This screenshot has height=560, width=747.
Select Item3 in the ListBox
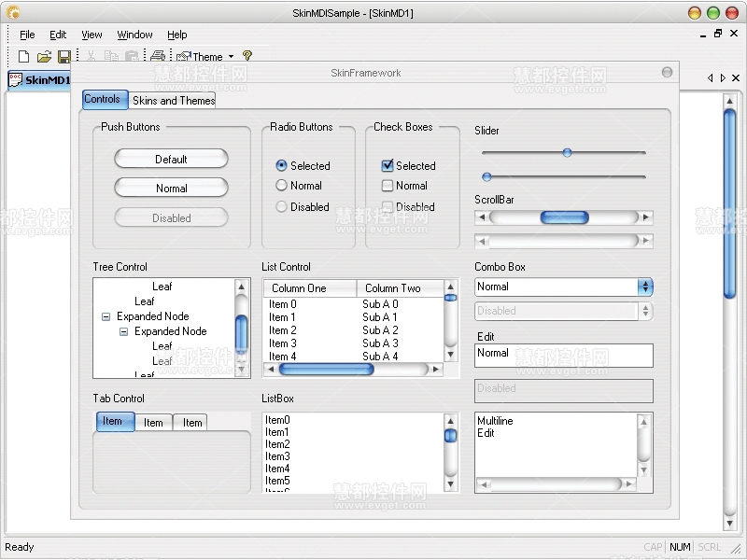277,456
